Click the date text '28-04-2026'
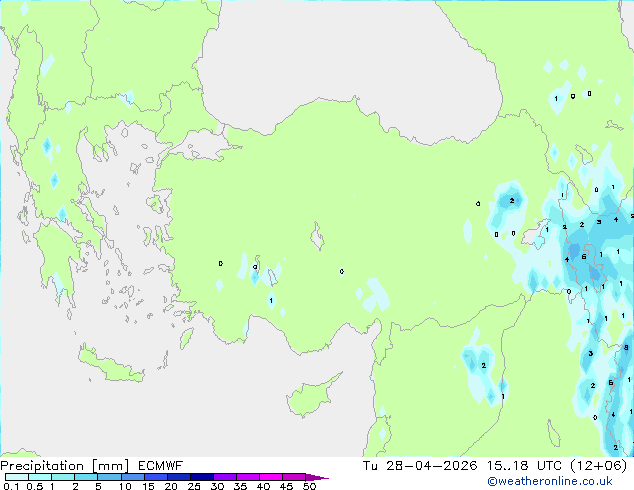634x490 pixels. 431,466
